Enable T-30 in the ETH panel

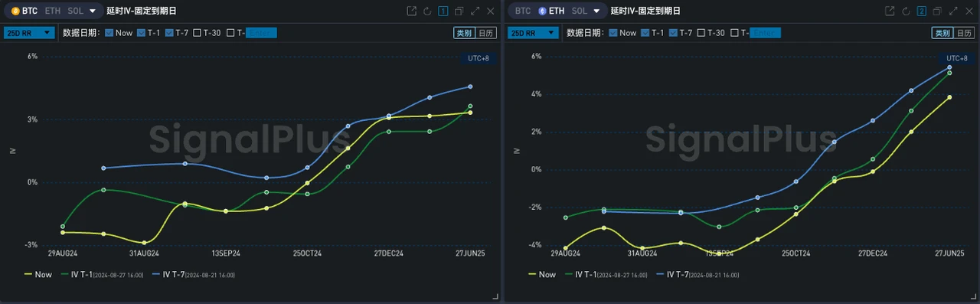click(701, 33)
